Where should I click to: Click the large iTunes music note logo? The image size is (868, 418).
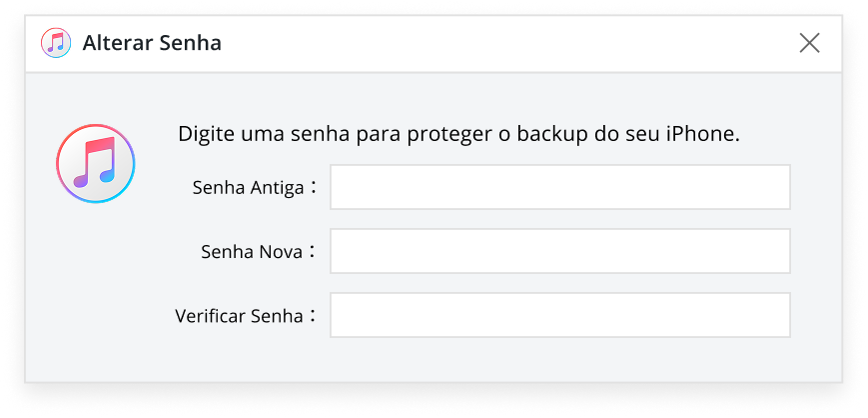(x=96, y=164)
